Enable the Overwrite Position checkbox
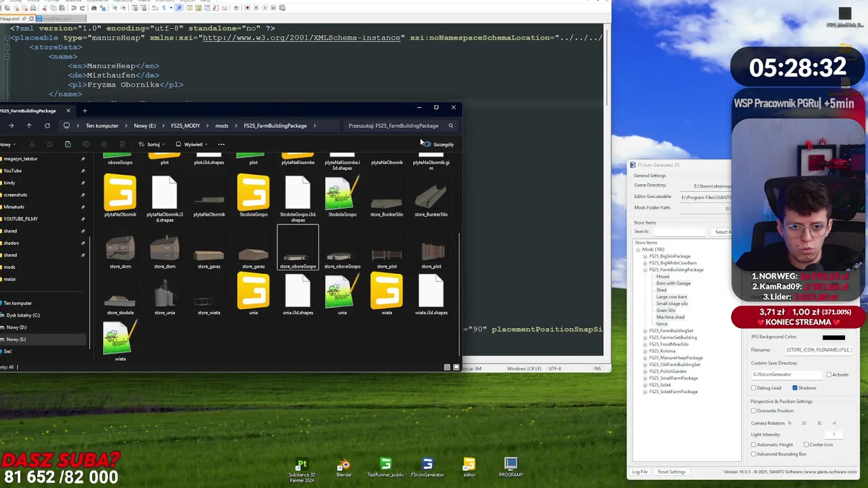 753,411
